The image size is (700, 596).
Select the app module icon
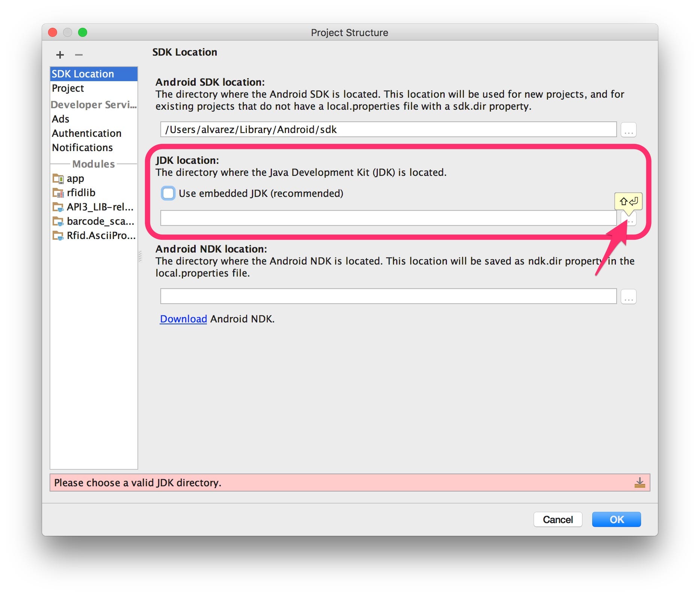[58, 178]
